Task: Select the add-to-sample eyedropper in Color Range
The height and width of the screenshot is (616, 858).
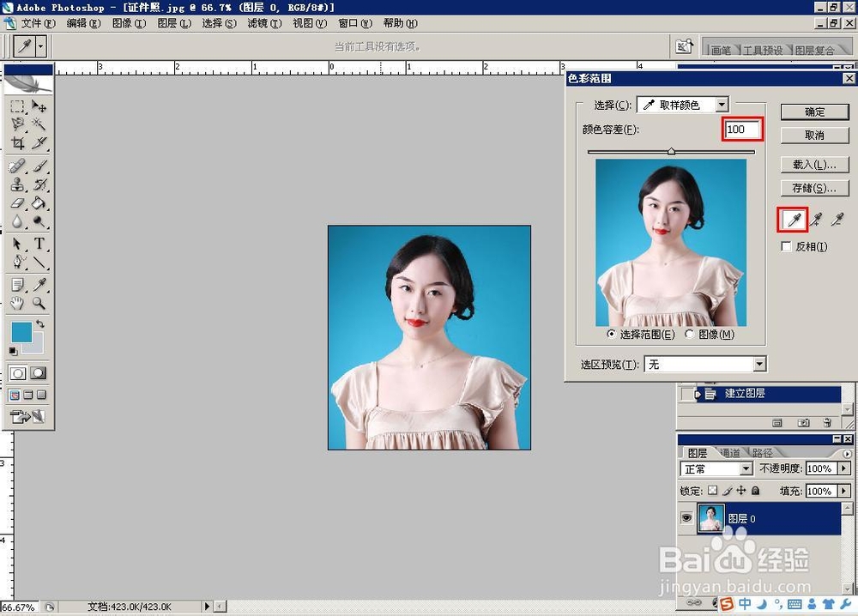Action: coord(815,219)
